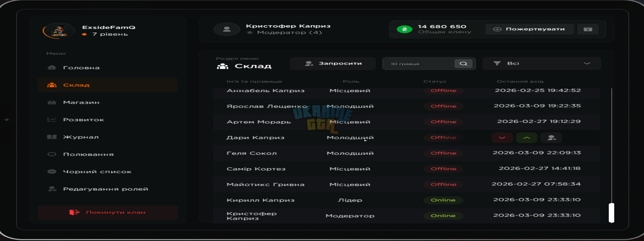Image resolution: width=644 pixels, height=241 pixels.
Task: Expand filter using the chevron arrow
Action: coord(587,64)
